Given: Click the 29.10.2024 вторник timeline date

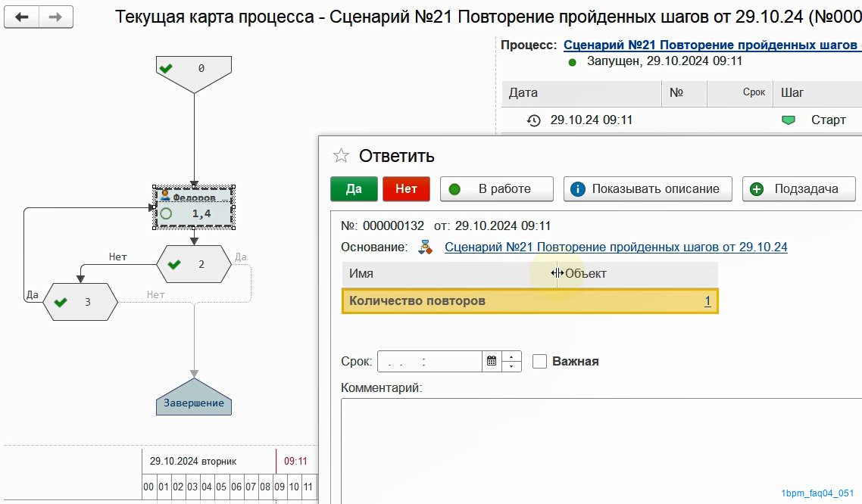Looking at the screenshot, I should point(193,461).
